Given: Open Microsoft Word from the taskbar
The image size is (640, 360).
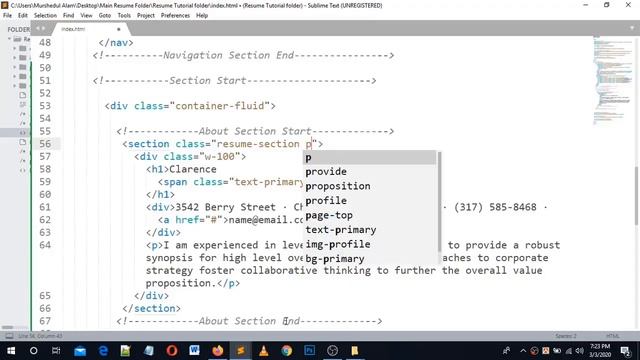Looking at the screenshot, I should pos(195,351).
